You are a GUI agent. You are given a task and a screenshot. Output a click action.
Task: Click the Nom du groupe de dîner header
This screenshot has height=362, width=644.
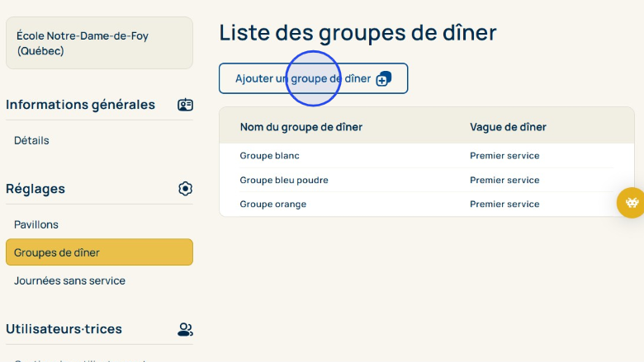click(301, 127)
